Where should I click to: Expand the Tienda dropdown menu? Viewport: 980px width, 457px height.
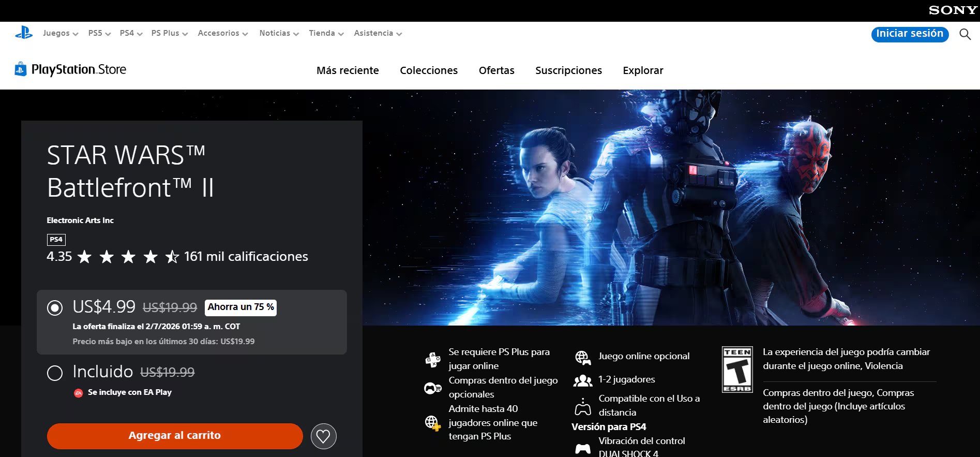coord(326,33)
